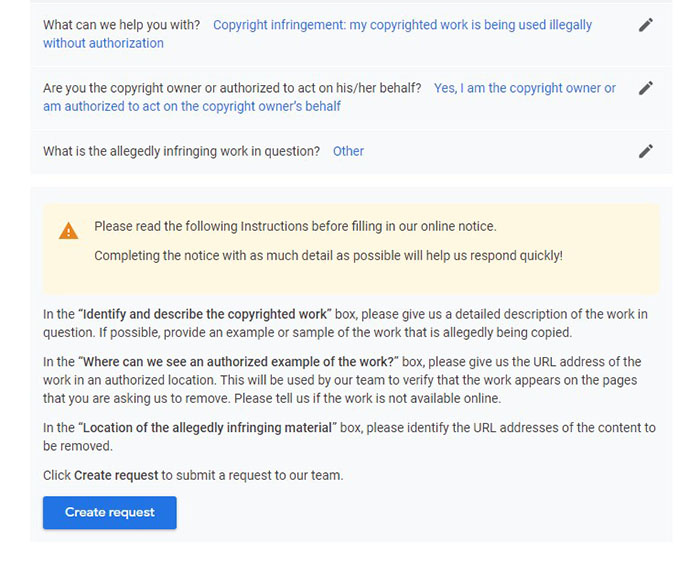Viewport: 700px width, 575px height.
Task: Click the 'Completing the notice with as much detail' line
Action: point(328,256)
